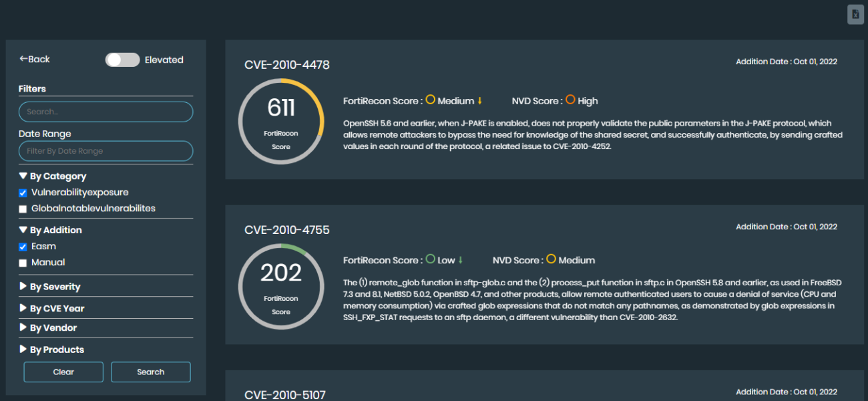
Task: Click the filters Search input field
Action: 105,112
